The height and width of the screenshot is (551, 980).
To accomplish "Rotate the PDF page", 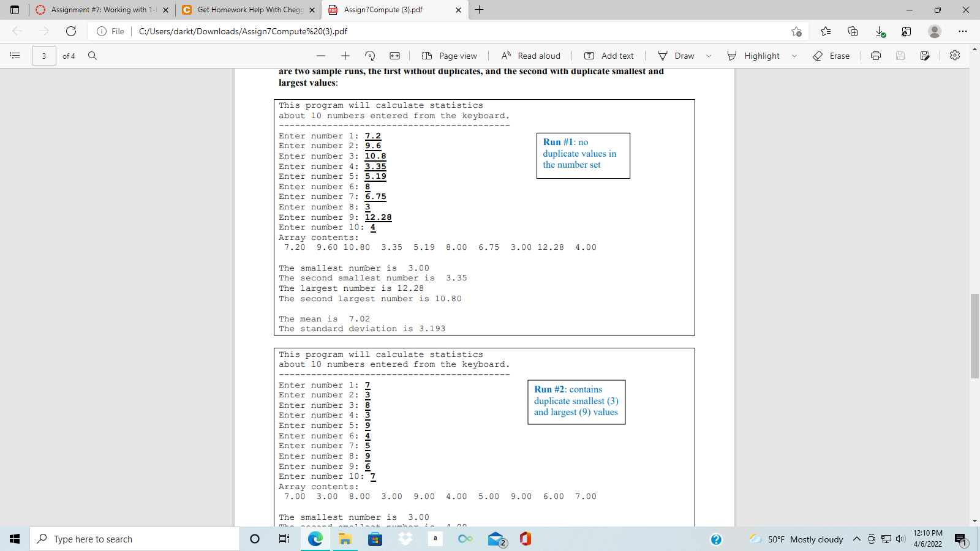I will click(x=370, y=56).
